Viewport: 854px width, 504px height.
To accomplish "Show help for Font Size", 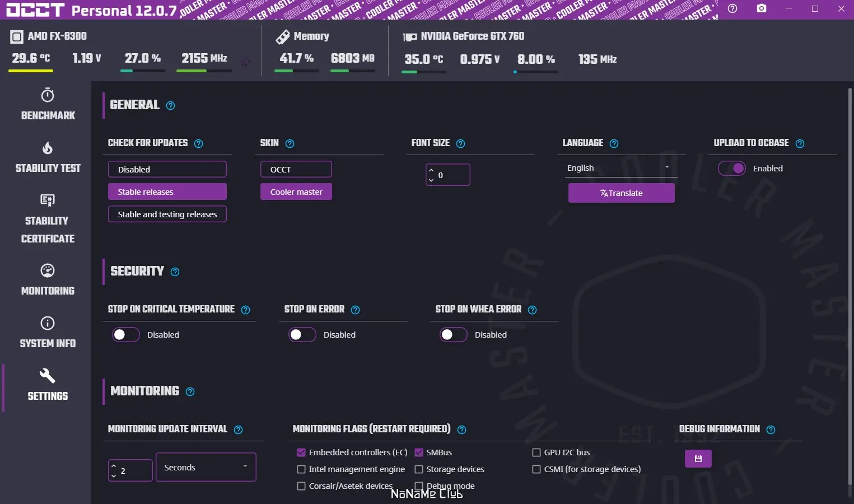I will 460,143.
